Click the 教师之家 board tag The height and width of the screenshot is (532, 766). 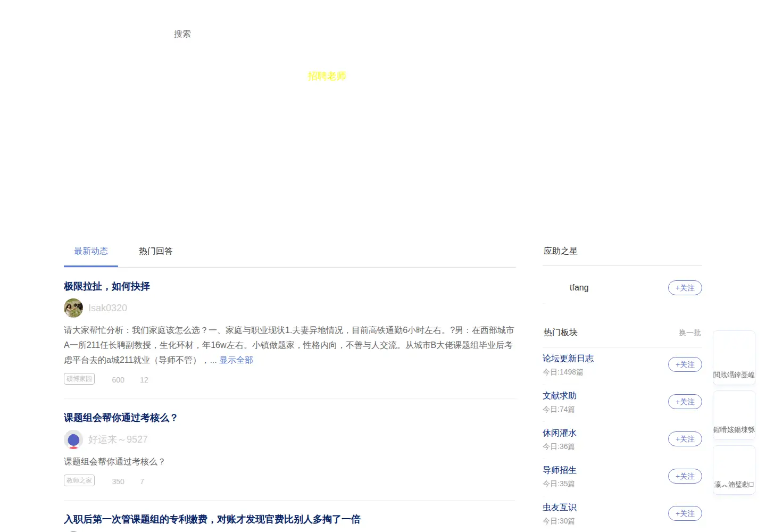(x=79, y=480)
